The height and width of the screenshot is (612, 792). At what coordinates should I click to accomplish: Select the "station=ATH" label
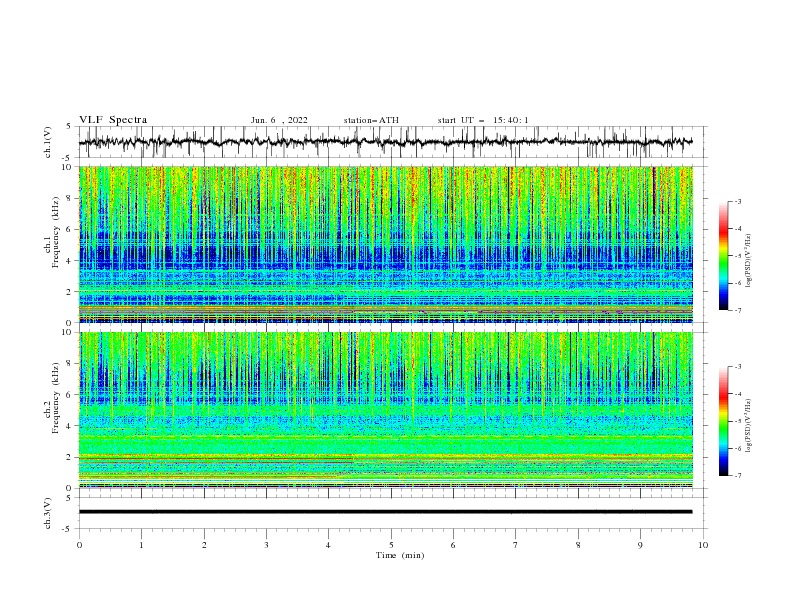(371, 120)
